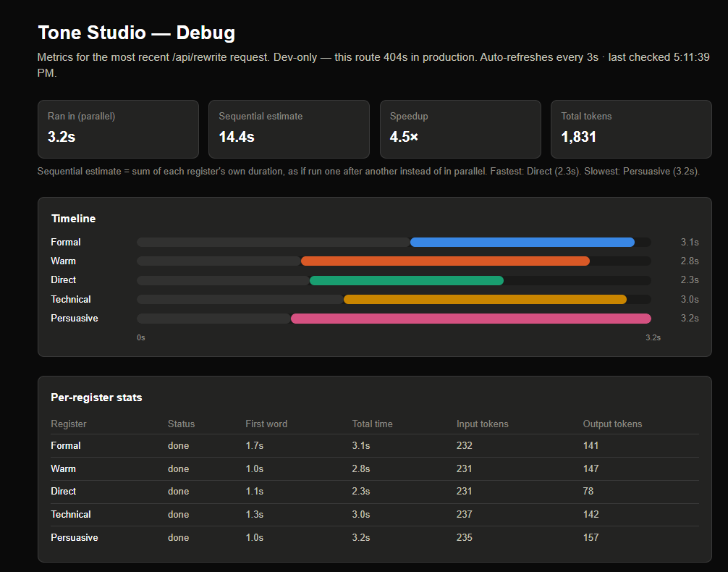The image size is (728, 572).
Task: Click the pink Persuasive timeline bar
Action: [471, 319]
